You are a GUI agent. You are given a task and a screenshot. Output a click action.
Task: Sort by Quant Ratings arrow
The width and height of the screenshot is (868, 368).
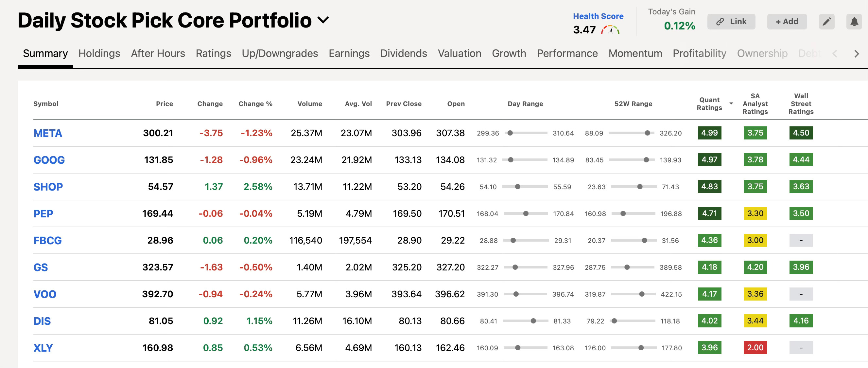(731, 103)
